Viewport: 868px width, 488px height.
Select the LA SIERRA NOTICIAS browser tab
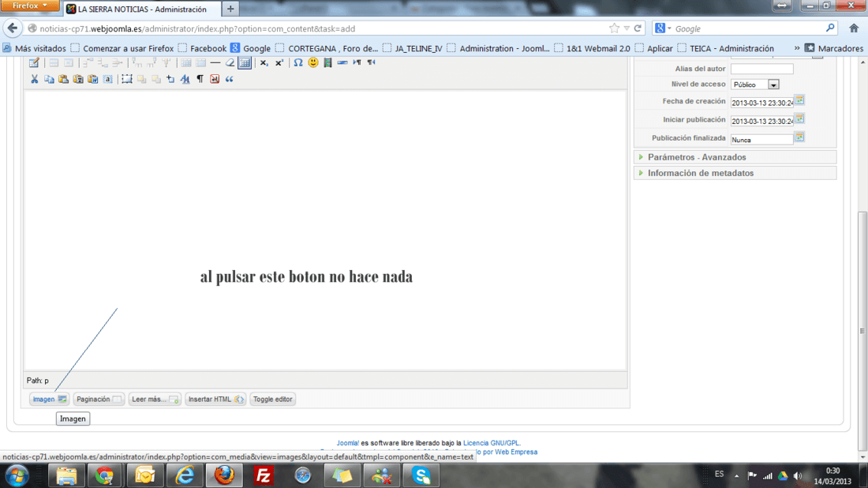pyautogui.click(x=142, y=9)
